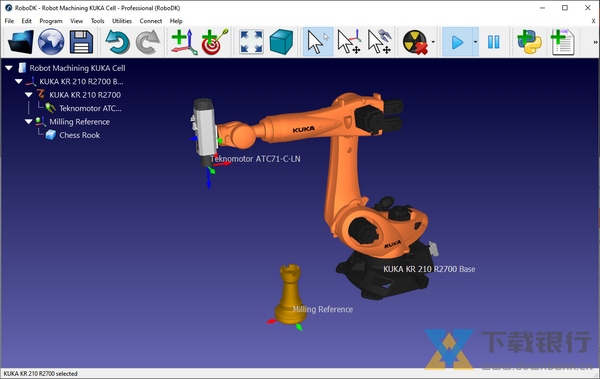Collapse the KUKA KR 210 R2700 robot node
This screenshot has width=600, height=379.
click(x=29, y=95)
